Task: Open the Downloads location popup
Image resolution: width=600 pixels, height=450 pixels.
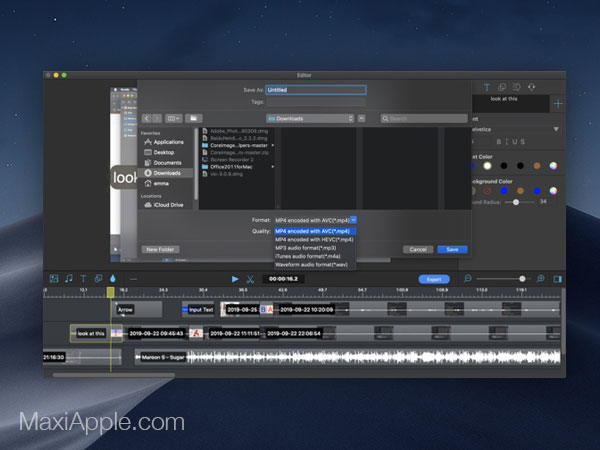Action: click(x=310, y=119)
